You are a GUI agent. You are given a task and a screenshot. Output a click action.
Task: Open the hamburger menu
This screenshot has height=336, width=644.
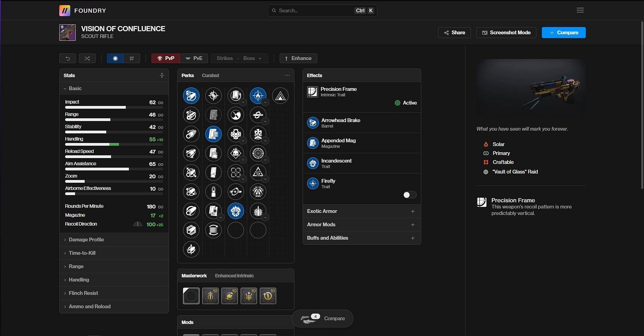[x=580, y=10]
